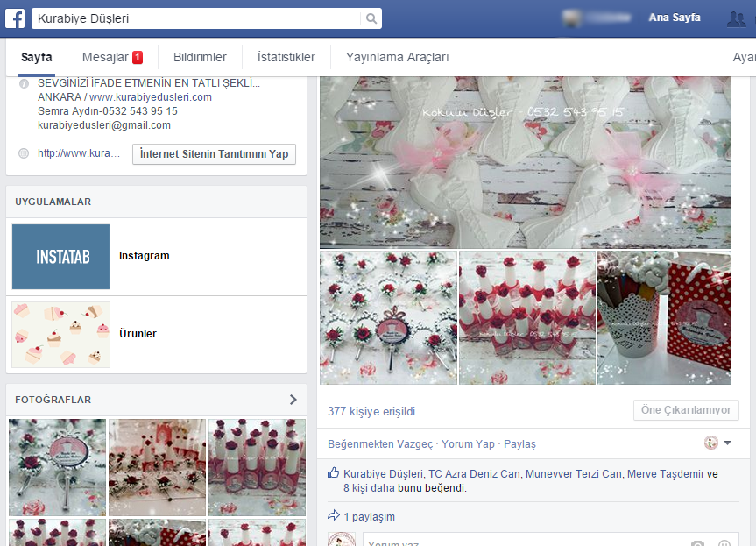Click the kurabiyedusleri@gmail.com text
Image resolution: width=756 pixels, height=546 pixels.
click(104, 125)
